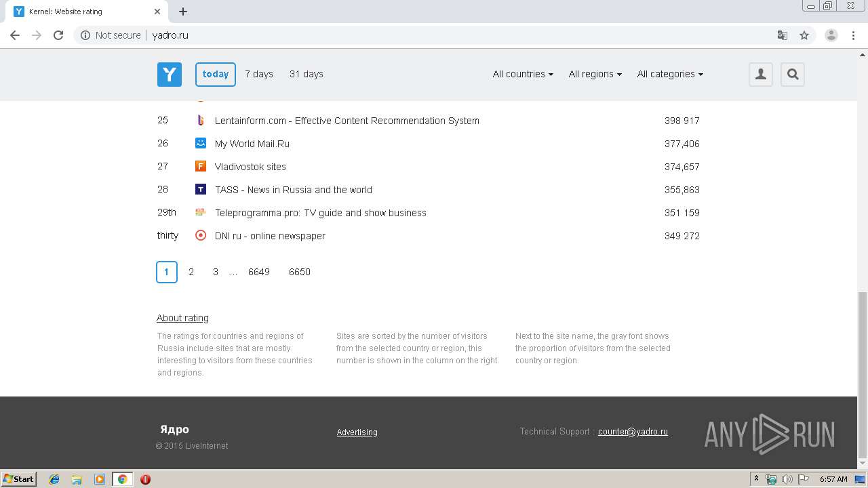This screenshot has width=868, height=488.
Task: Click the Vladivostok sites favicon
Action: (200, 166)
